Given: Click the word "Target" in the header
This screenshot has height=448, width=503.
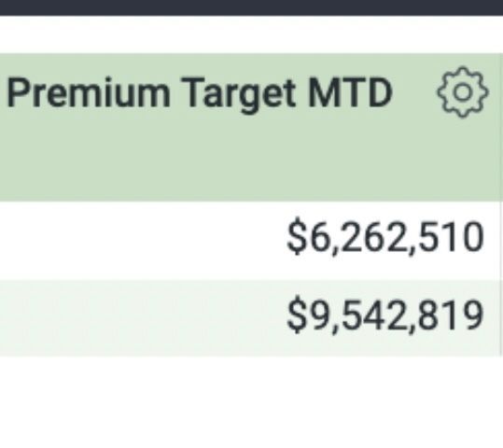Looking at the screenshot, I should (x=240, y=95).
